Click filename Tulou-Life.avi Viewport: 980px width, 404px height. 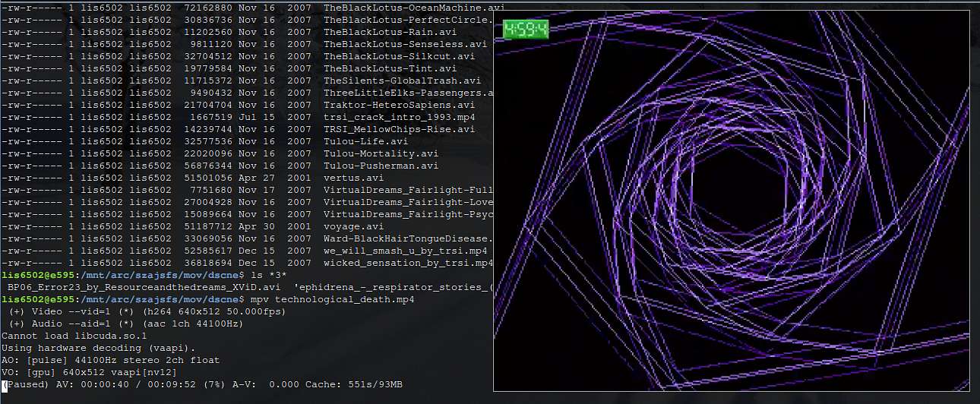[366, 141]
